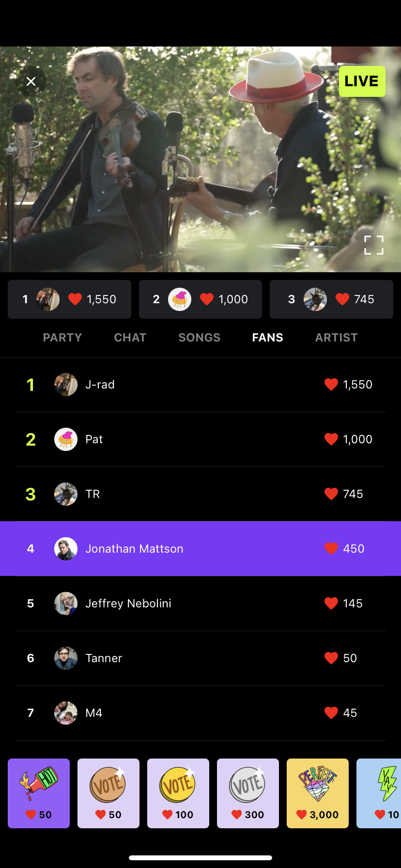The height and width of the screenshot is (868, 401).
Task: Send the bronze VOTE coin for 50
Action: coord(108,793)
